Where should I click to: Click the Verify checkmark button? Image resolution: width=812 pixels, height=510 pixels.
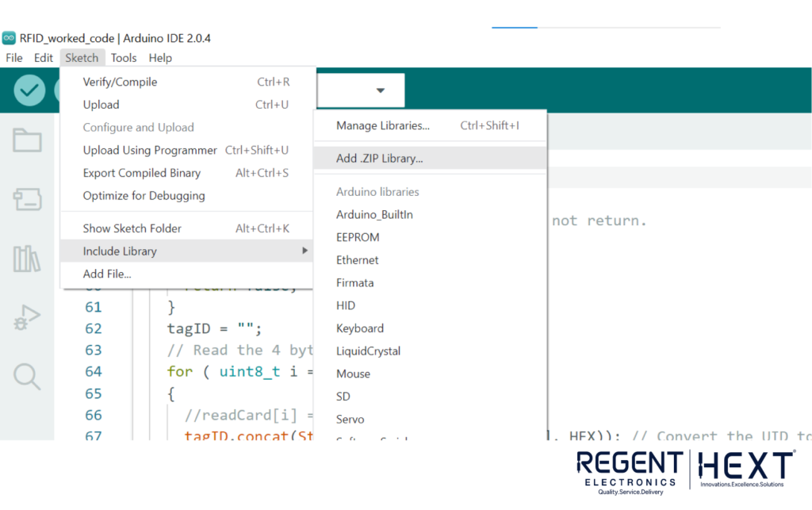(x=29, y=90)
